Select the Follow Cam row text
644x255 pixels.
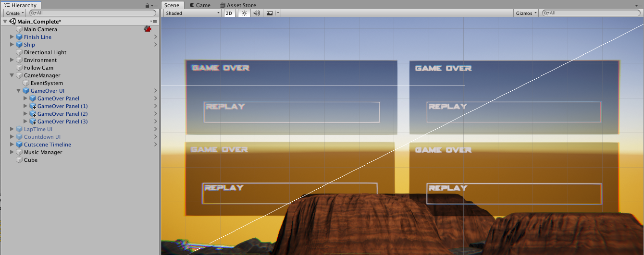(x=39, y=68)
